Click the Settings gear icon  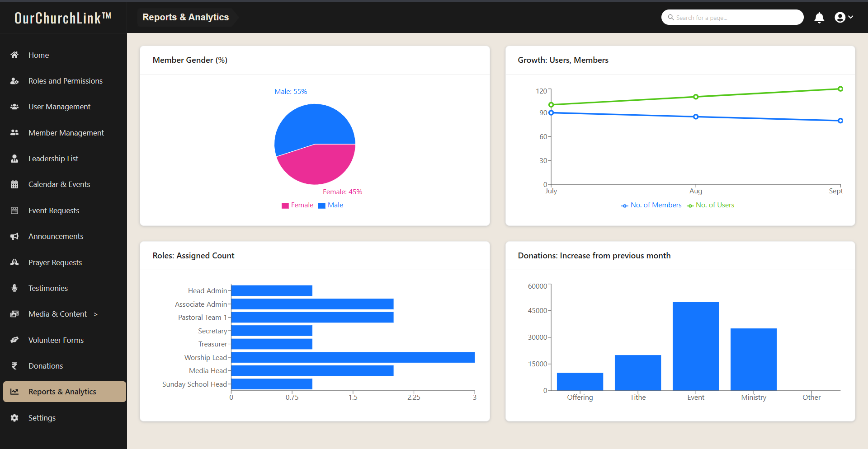[14, 418]
